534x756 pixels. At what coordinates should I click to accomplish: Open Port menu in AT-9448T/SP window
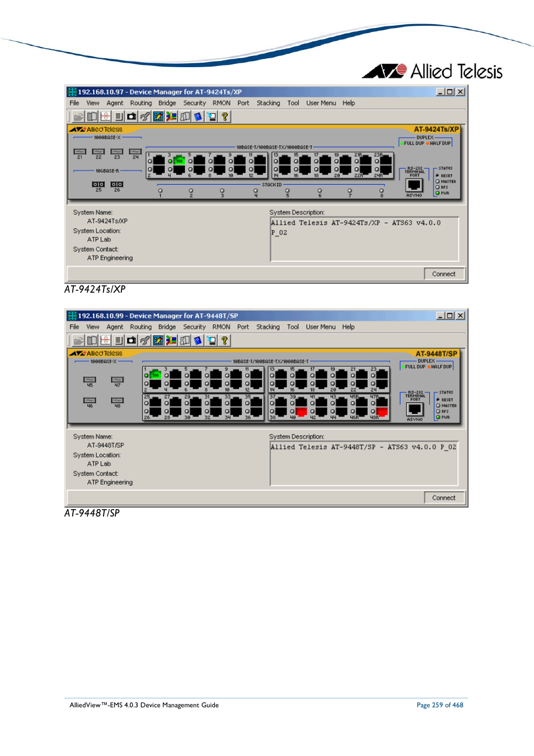[x=243, y=327]
